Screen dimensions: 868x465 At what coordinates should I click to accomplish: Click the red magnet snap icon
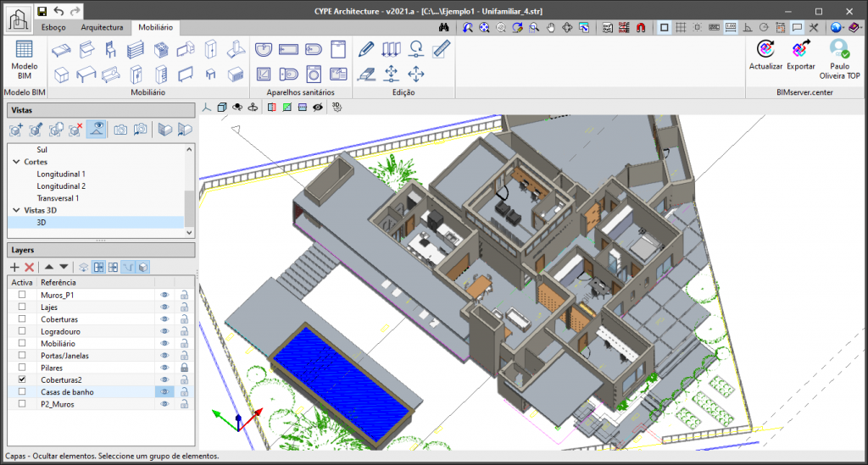pos(641,28)
